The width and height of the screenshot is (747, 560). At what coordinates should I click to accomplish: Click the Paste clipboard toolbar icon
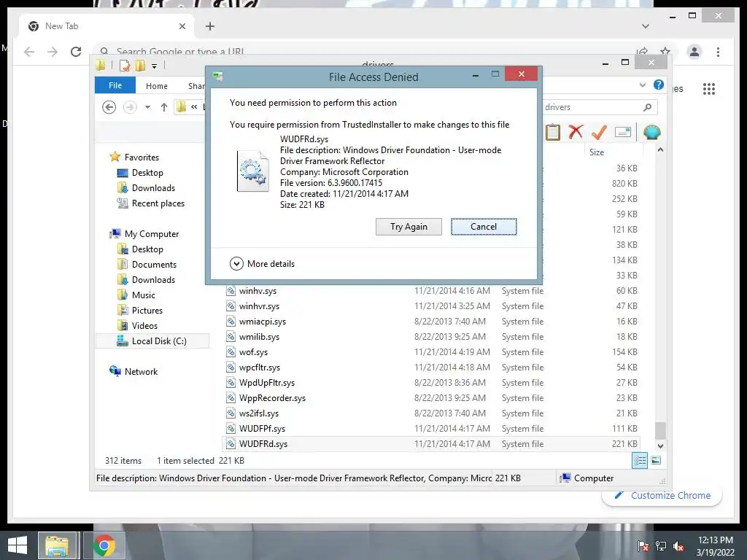[x=553, y=132]
